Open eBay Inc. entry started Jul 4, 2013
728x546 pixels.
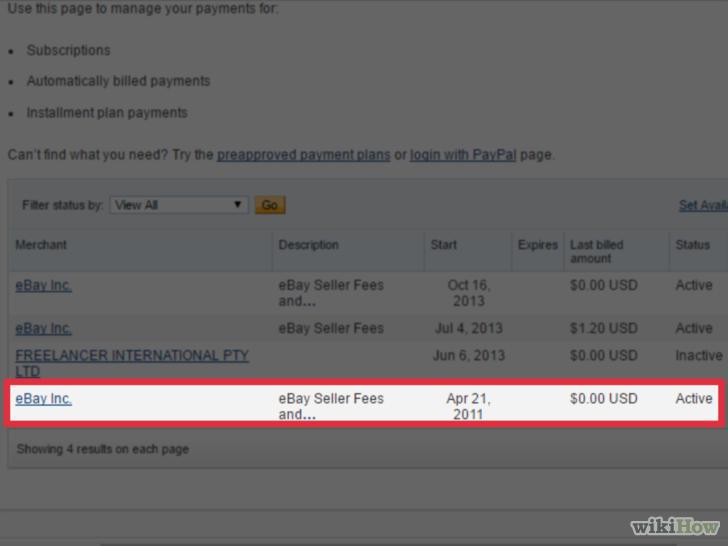point(44,328)
